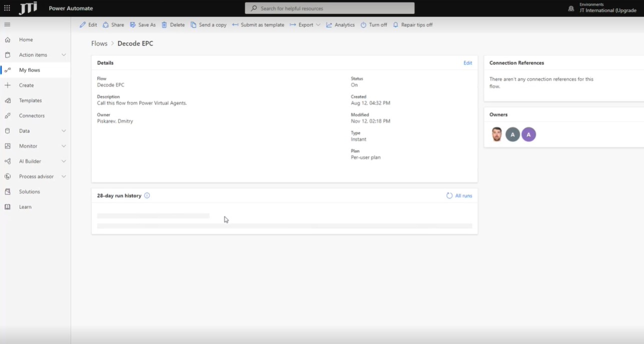Expand the Monitor submenu chevron
Screen dimensions: 644x344
[64, 146]
